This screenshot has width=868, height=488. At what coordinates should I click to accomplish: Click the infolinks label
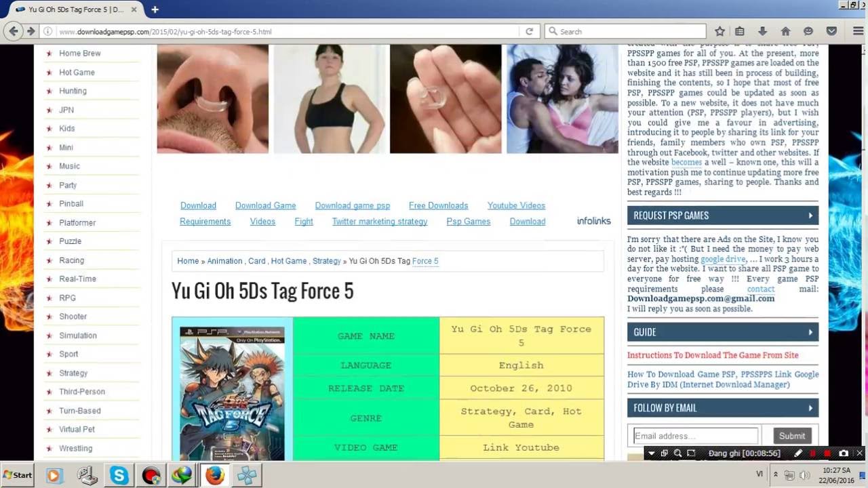coord(594,221)
